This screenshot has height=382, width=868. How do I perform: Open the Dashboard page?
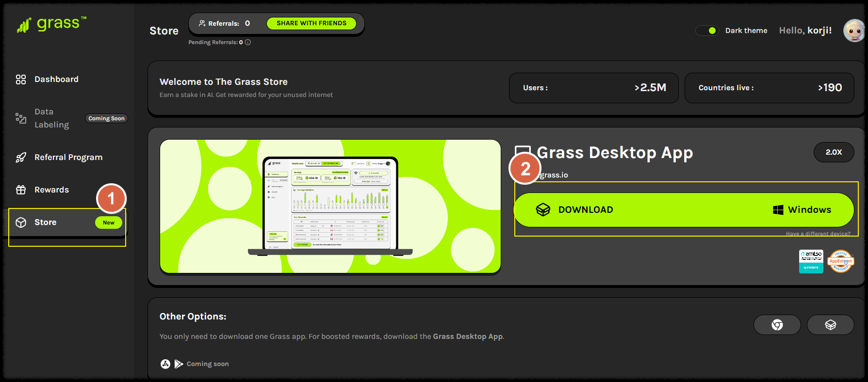(56, 79)
